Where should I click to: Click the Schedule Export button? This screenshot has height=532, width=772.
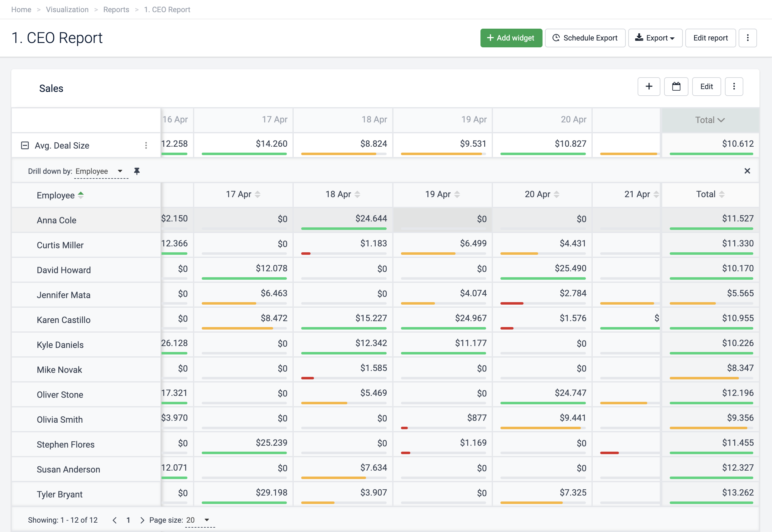(585, 38)
